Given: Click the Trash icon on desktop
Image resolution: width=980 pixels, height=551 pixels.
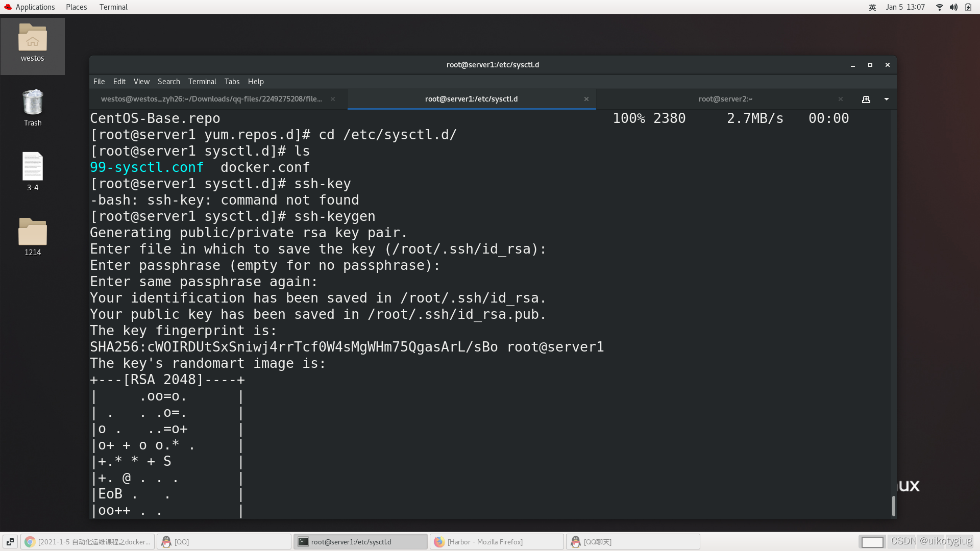Looking at the screenshot, I should point(32,107).
